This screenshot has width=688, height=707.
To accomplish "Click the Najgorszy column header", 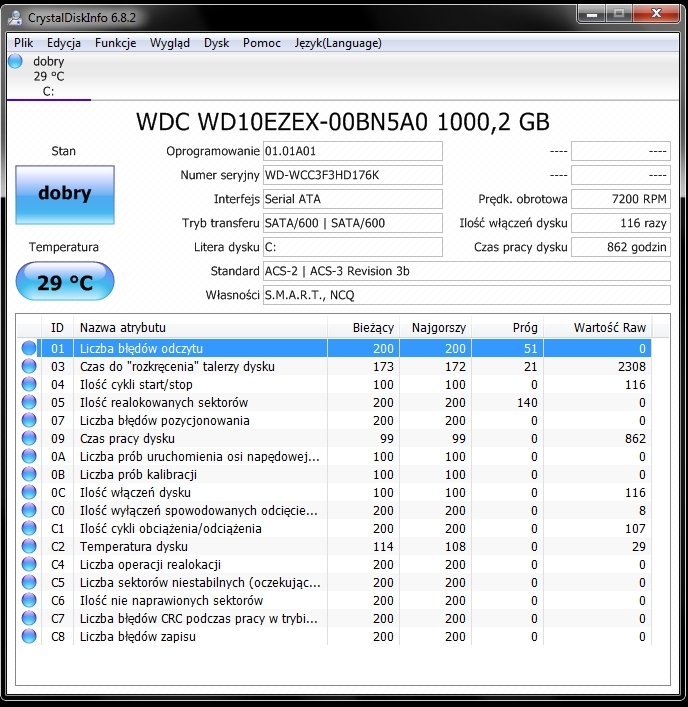I will pyautogui.click(x=436, y=327).
